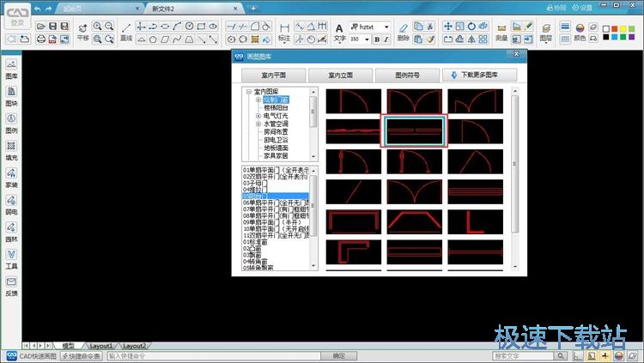The height and width of the screenshot is (363, 644).
Task: Click the 下载更多图库 download button
Action: pyautogui.click(x=479, y=75)
